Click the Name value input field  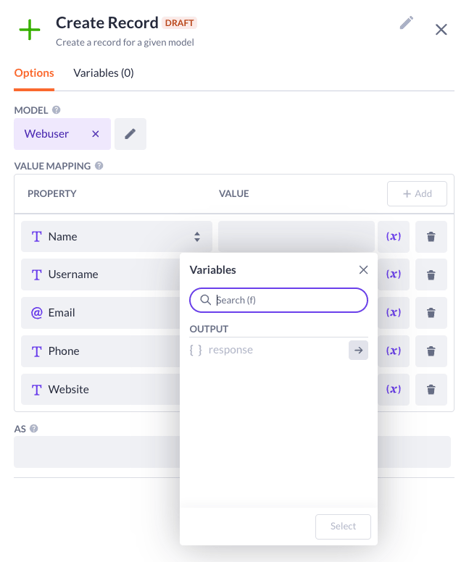tap(296, 237)
